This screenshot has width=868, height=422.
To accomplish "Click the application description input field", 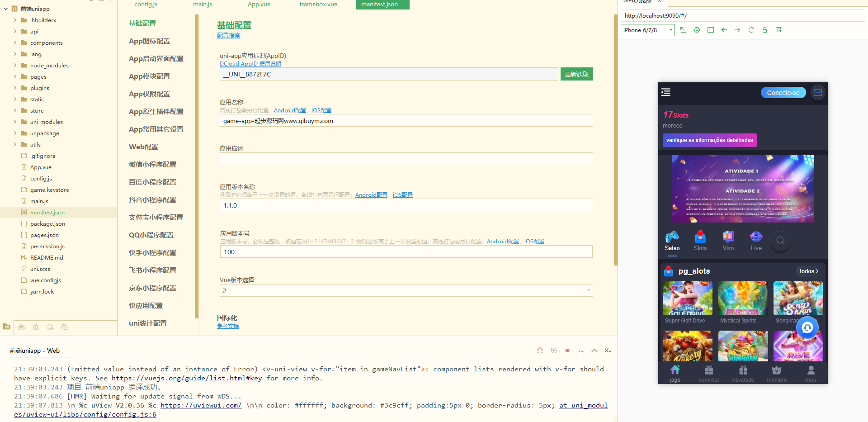I will click(406, 159).
